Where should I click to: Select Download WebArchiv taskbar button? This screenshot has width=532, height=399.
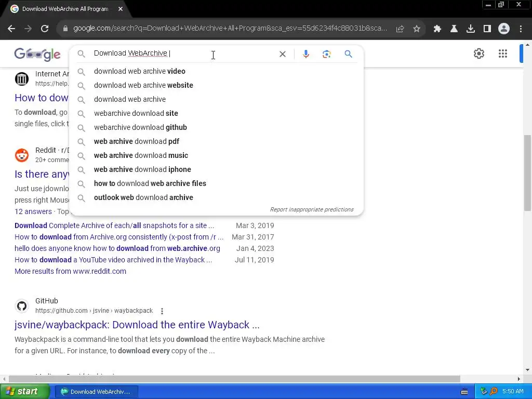point(97,392)
